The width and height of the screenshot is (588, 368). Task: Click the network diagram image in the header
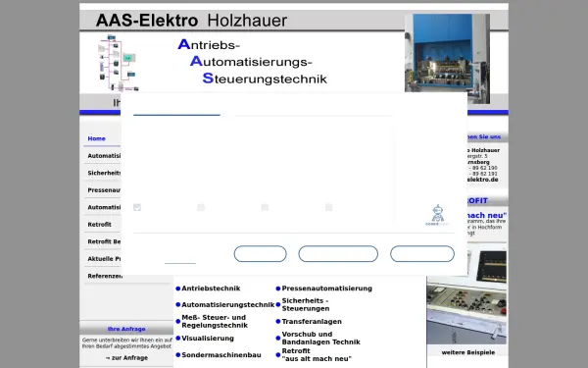119,63
